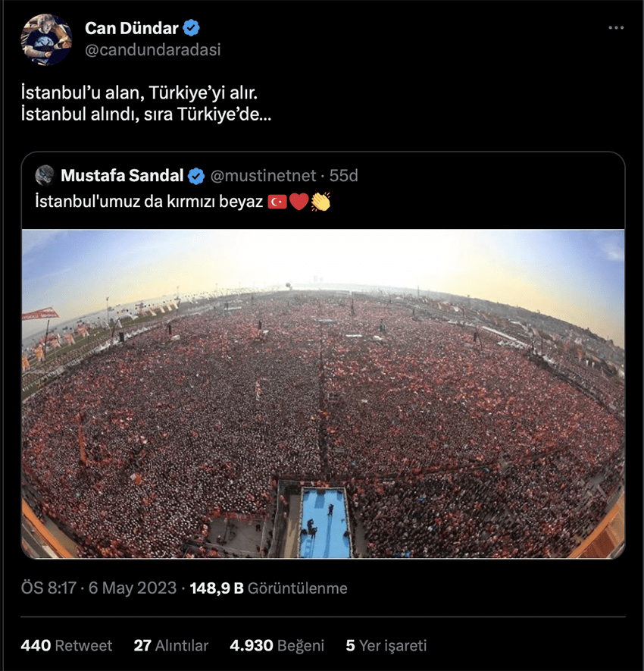The width and height of the screenshot is (644, 671).
Task: Click the ÖS 8:17 · 6 May 2023 timestamp
Action: pos(98,588)
